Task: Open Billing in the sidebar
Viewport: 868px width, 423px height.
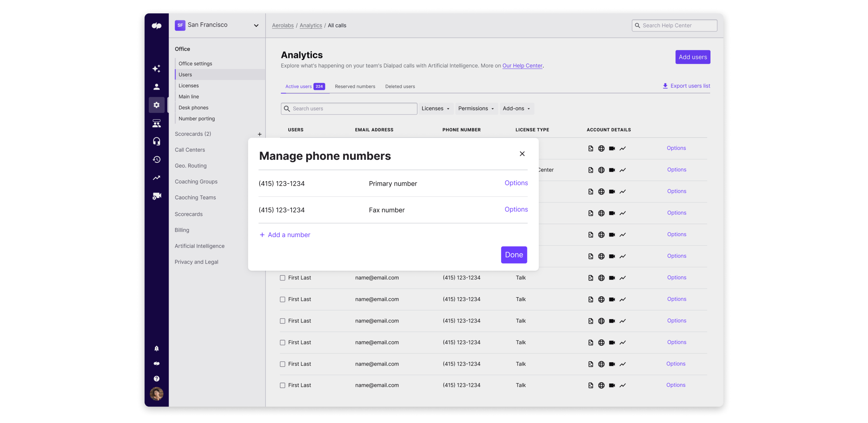Action: click(182, 230)
